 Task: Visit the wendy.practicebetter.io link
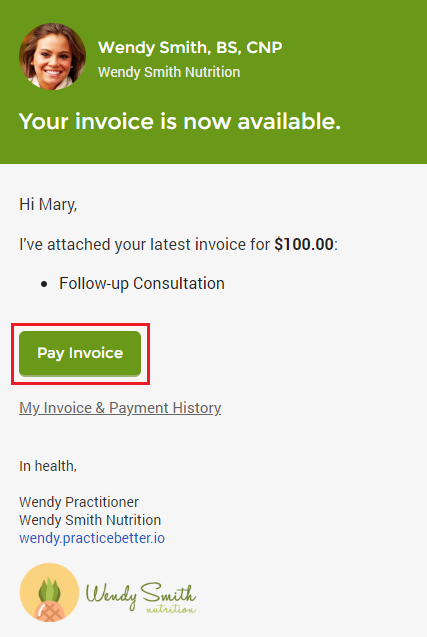tap(92, 538)
